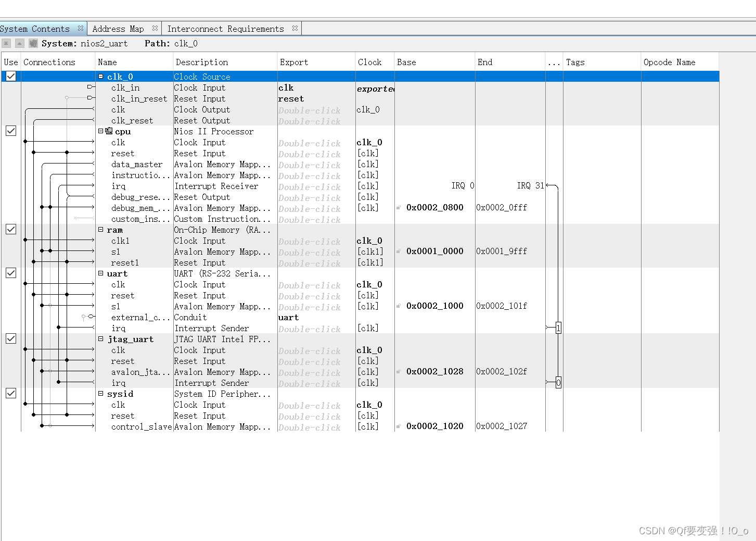Image resolution: width=756 pixels, height=541 pixels.
Task: Click the move-to-top-of-hierarchy icon
Action: coord(6,43)
